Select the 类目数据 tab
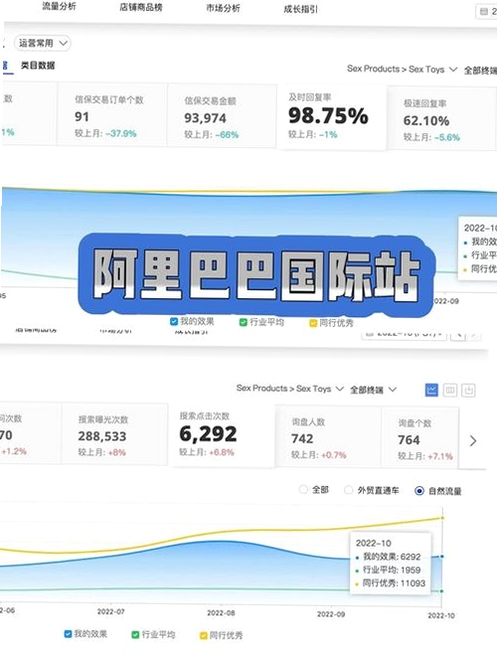This screenshot has width=497, height=663. [38, 65]
